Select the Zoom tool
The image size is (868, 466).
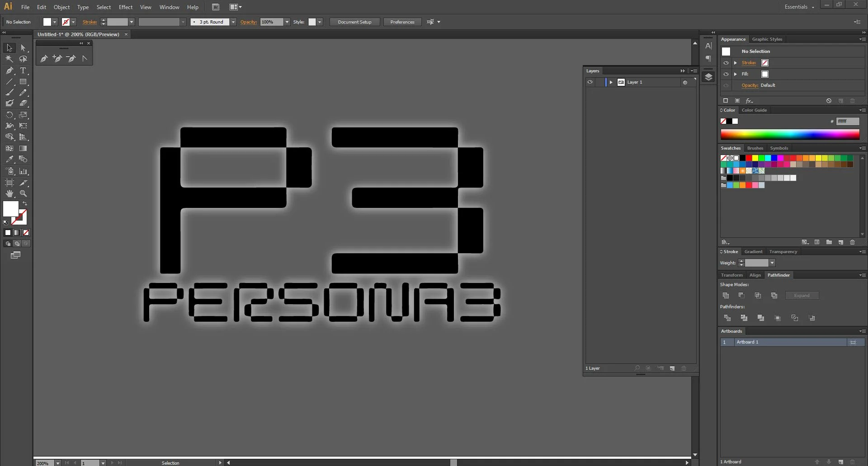[23, 193]
